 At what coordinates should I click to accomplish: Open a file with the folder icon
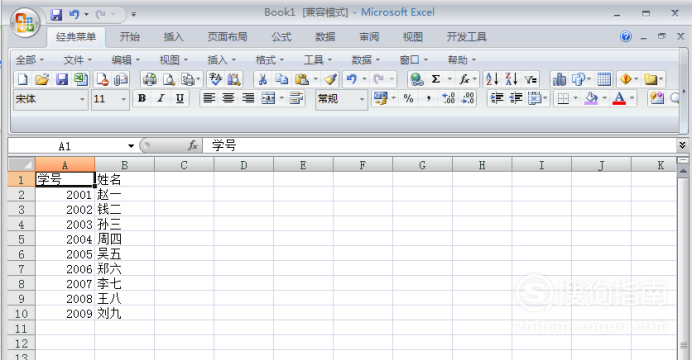point(42,79)
